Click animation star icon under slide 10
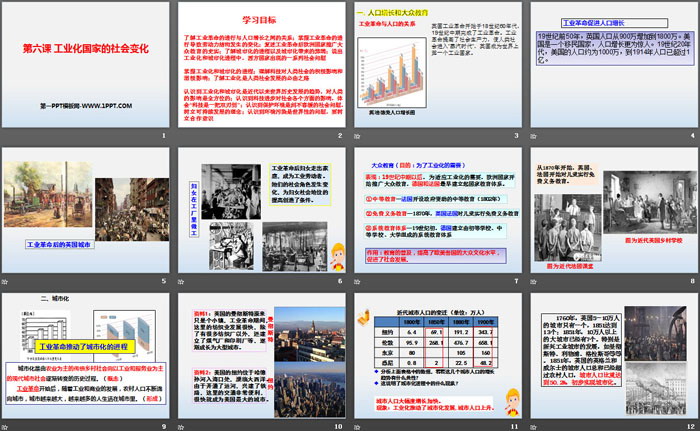This screenshot has height=431, width=700. tap(181, 427)
